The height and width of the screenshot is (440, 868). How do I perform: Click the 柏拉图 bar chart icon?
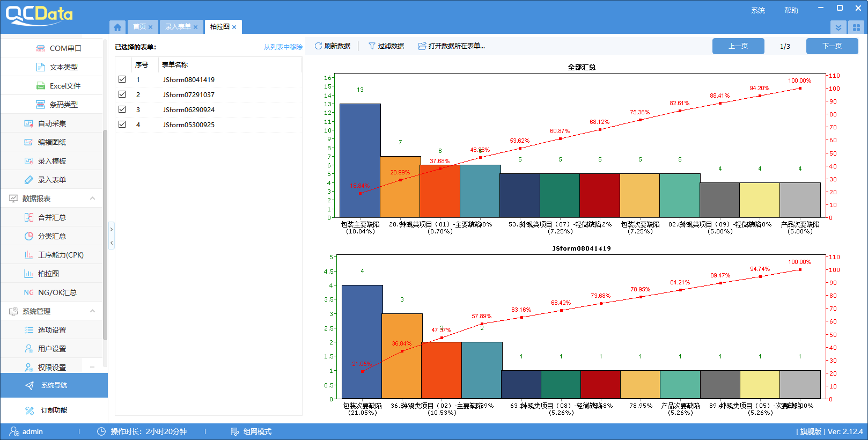pyautogui.click(x=28, y=274)
